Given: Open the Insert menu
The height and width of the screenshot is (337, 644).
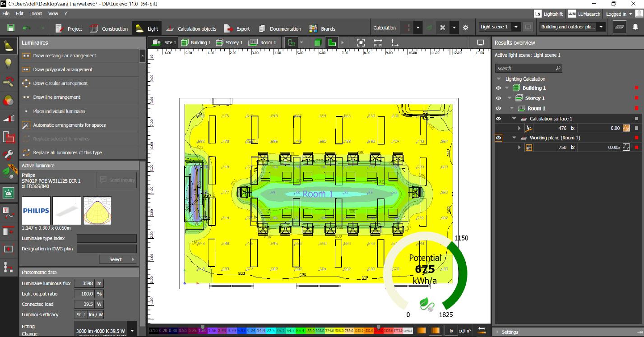Looking at the screenshot, I should pos(36,13).
